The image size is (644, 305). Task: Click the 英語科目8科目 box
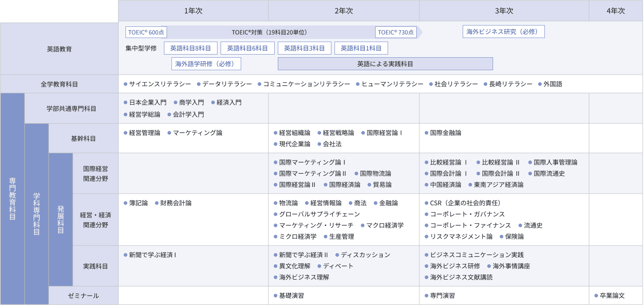(x=191, y=48)
